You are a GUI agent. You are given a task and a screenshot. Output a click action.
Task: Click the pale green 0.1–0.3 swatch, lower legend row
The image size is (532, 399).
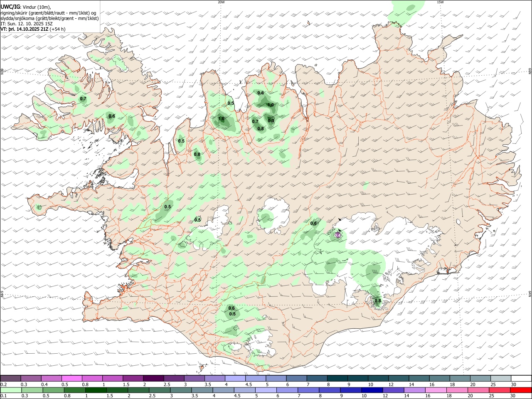click(10, 390)
